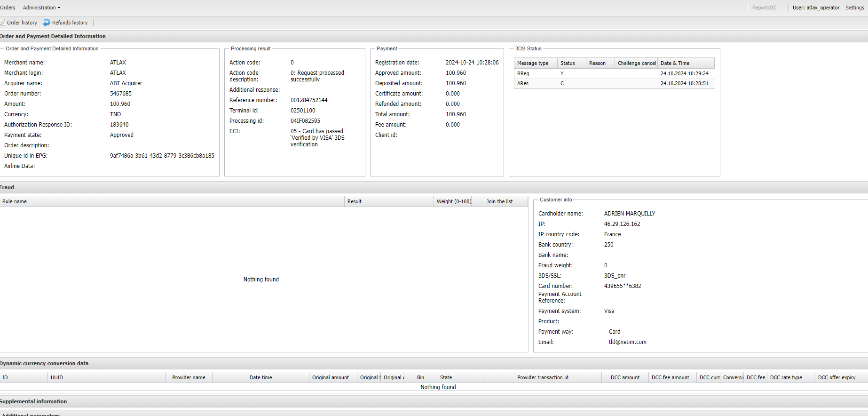Collapse Dynamic currency conversion data section
The image size is (868, 416).
pyautogui.click(x=44, y=363)
